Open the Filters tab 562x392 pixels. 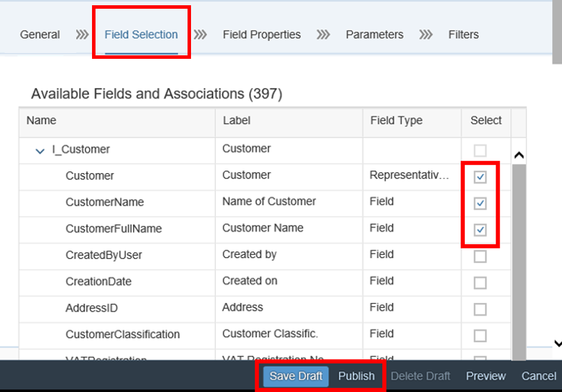coord(464,35)
